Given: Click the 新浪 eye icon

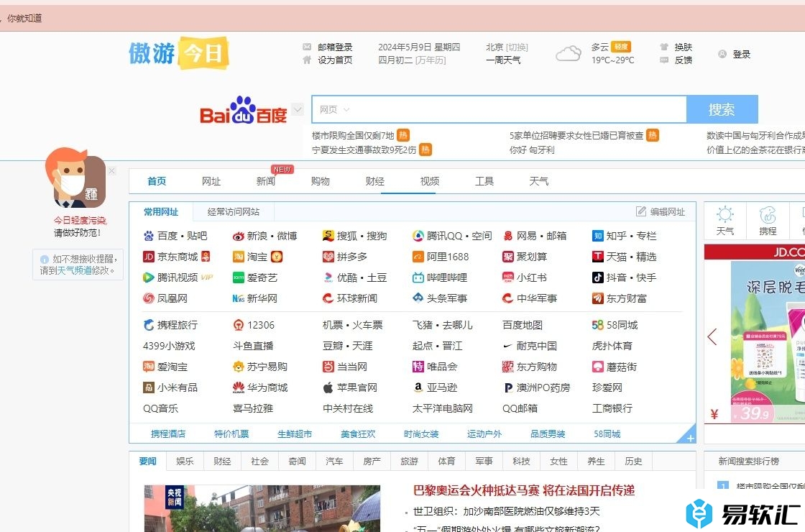Looking at the screenshot, I should pyautogui.click(x=238, y=236).
